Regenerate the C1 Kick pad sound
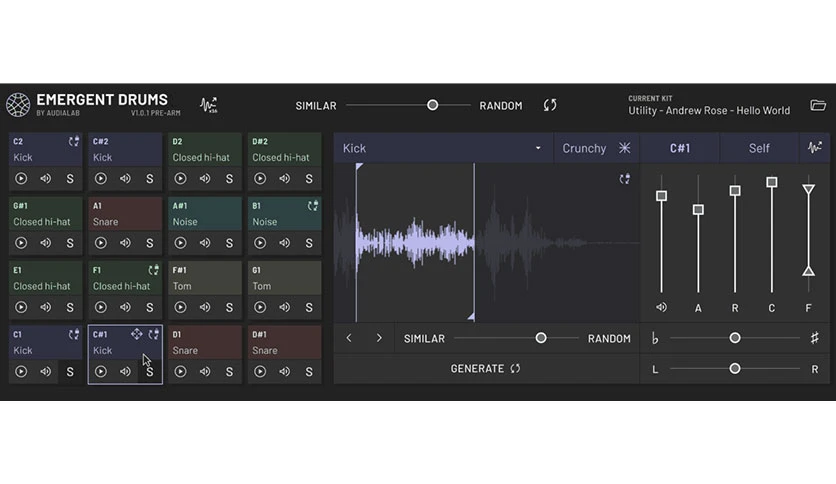Image resolution: width=836 pixels, height=484 pixels. pos(74,334)
